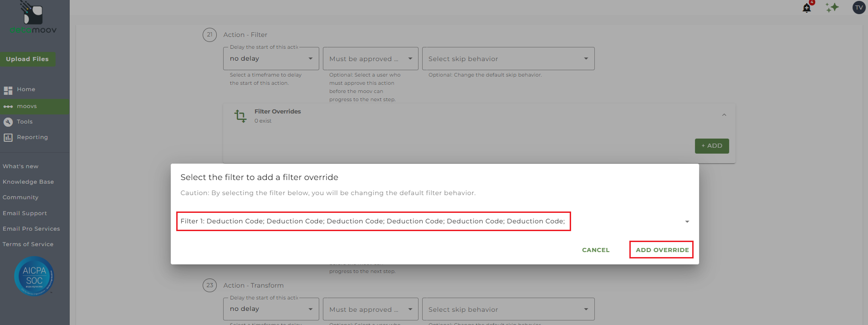The height and width of the screenshot is (325, 868).
Task: Click step number 21 circle
Action: [209, 35]
